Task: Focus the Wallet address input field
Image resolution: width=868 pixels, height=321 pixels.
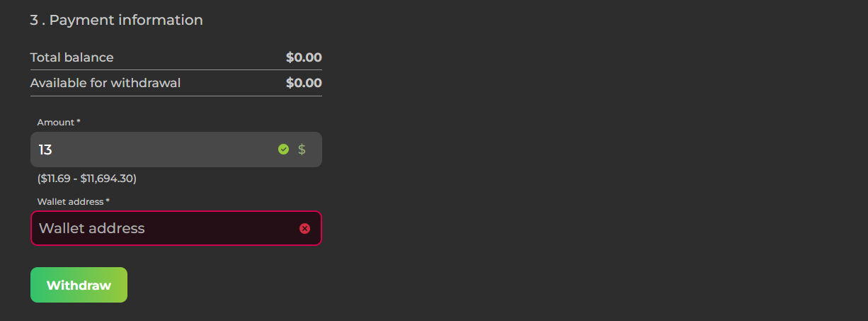Action: [163, 228]
